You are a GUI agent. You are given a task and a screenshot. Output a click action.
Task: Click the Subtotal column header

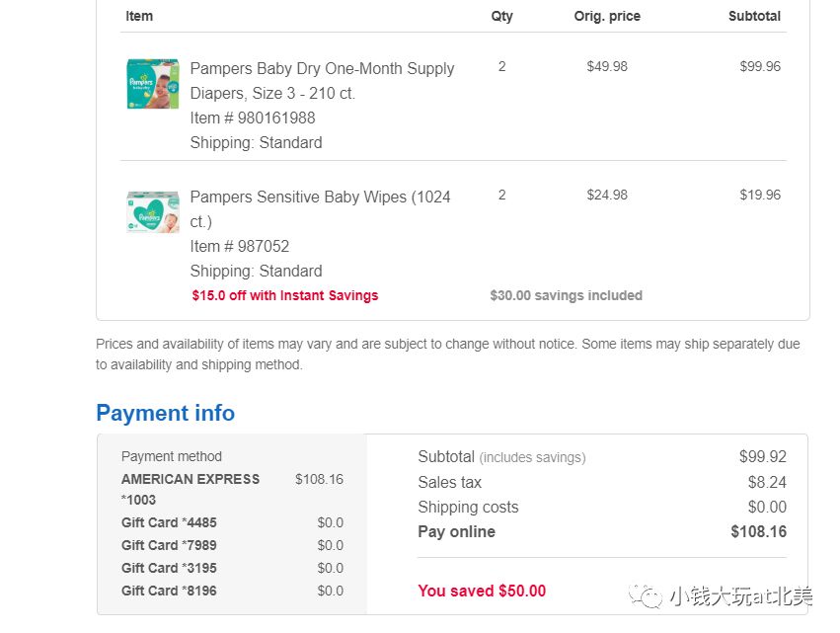coord(754,16)
